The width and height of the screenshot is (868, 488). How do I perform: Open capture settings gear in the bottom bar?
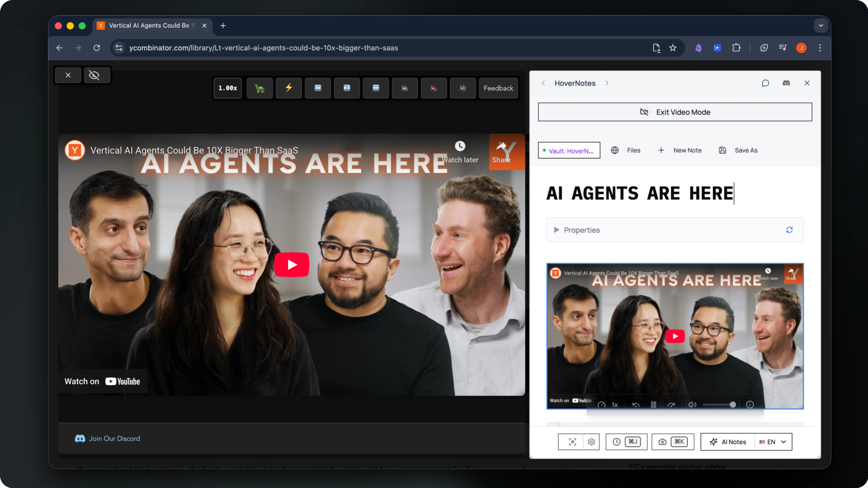[x=591, y=441]
